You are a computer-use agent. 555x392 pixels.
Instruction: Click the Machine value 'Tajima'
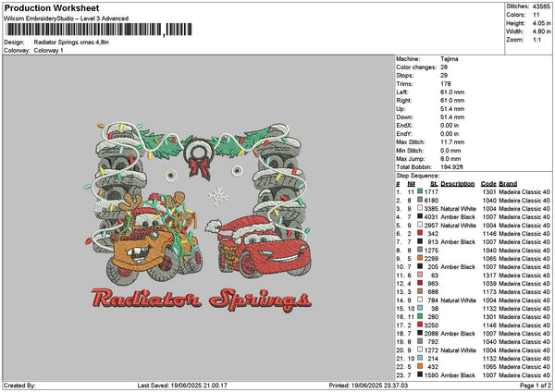click(x=450, y=59)
